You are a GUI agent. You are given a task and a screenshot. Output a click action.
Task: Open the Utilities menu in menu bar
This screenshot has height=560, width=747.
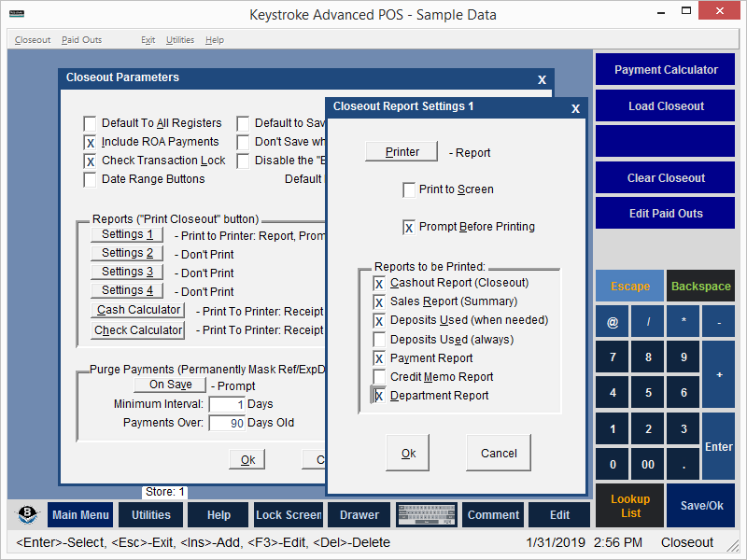(x=179, y=40)
